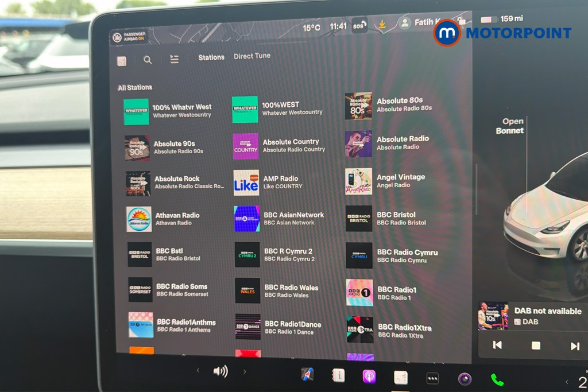Play BBC Radio1Xtra station
588x392 pixels.
coord(390,330)
